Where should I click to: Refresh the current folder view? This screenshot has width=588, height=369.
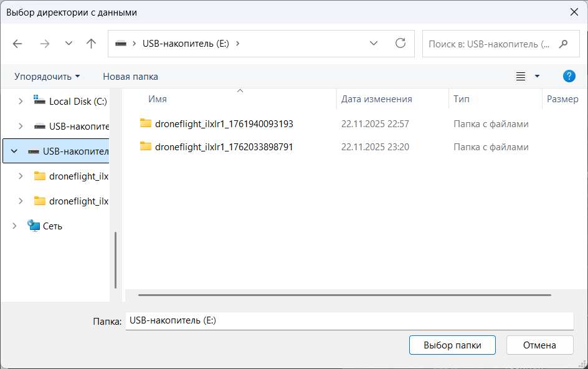tap(401, 44)
